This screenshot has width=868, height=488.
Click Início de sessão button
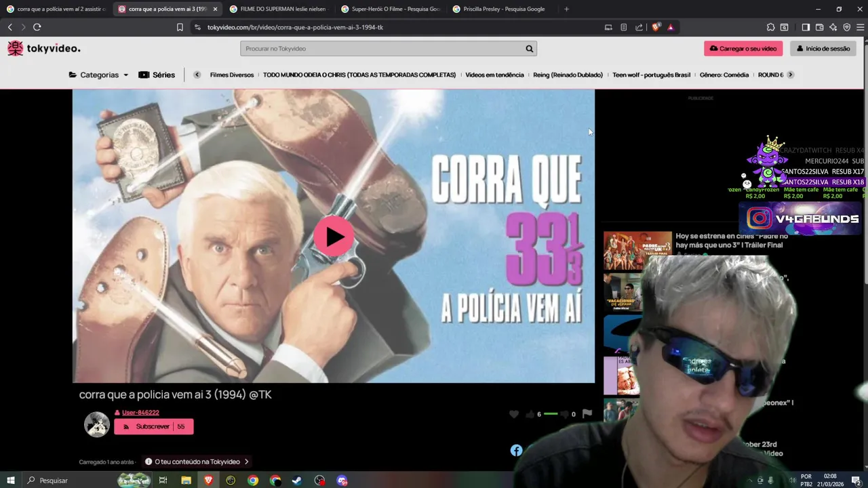point(823,49)
